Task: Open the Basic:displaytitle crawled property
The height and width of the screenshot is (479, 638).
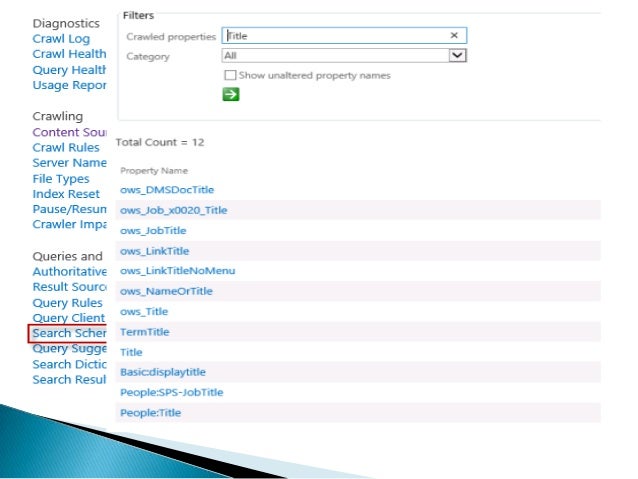Action: point(163,372)
